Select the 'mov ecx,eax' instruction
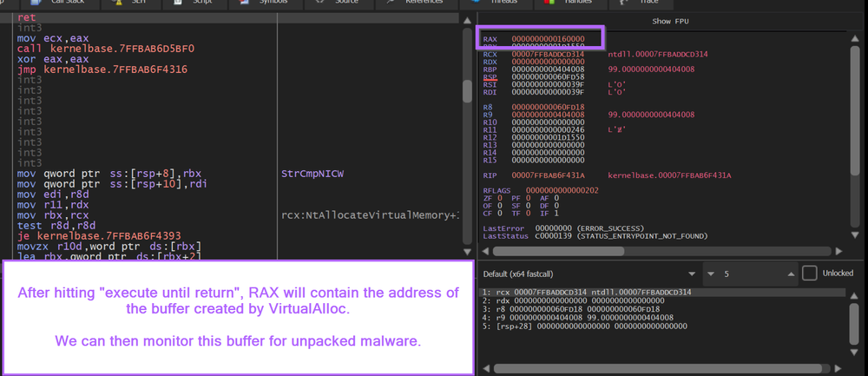The height and width of the screenshot is (376, 868). 53,39
